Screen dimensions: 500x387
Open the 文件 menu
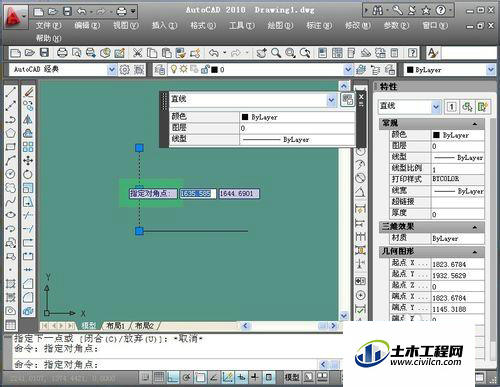pyautogui.click(x=49, y=25)
